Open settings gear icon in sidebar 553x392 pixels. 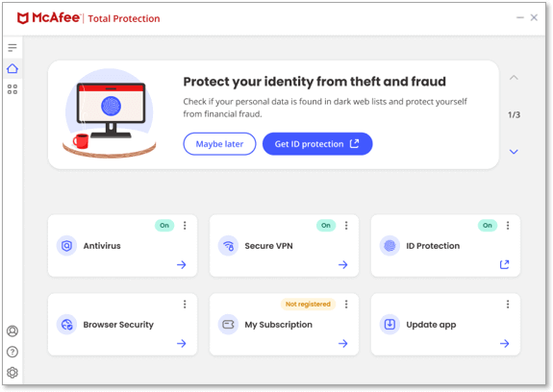tap(13, 372)
